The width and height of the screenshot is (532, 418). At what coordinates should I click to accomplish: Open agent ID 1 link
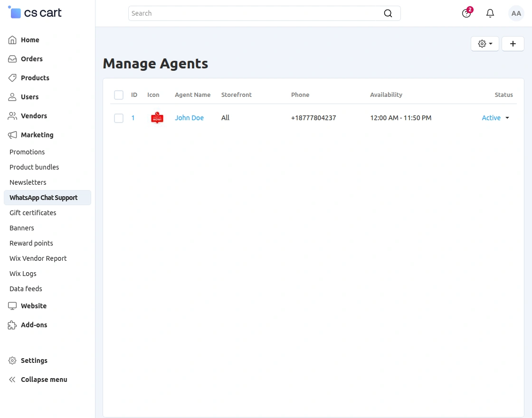pyautogui.click(x=133, y=118)
